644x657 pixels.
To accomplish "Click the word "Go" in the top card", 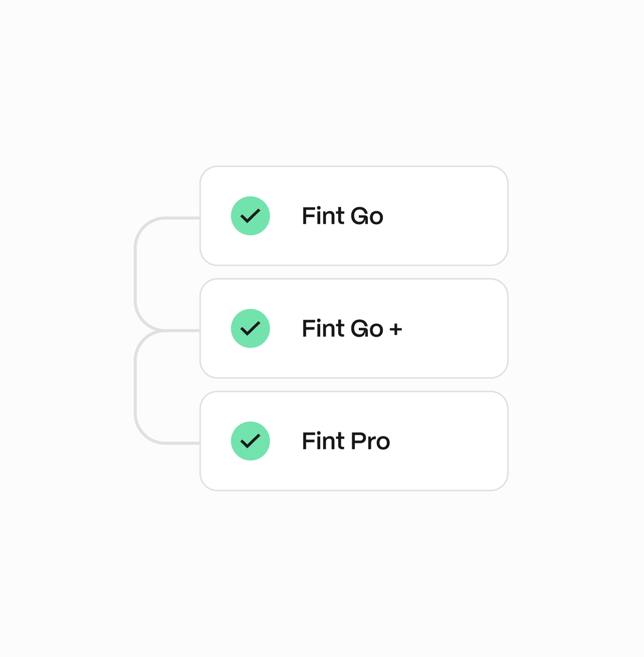I will click(x=367, y=216).
